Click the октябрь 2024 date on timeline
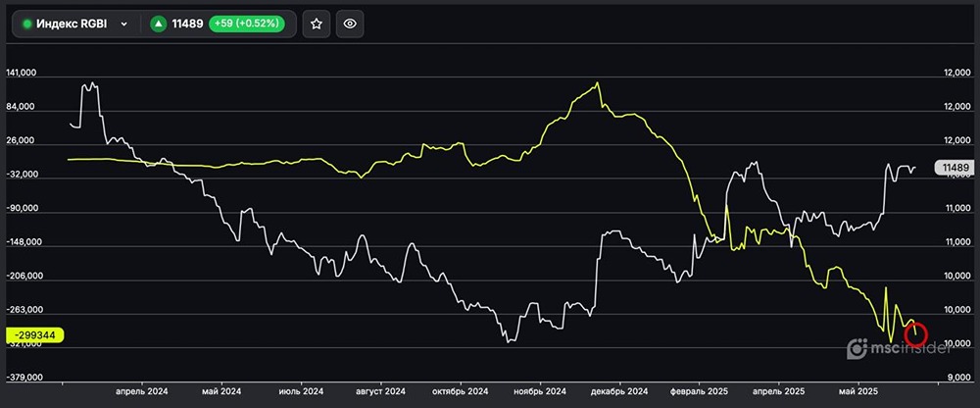980x408 pixels. pos(460,390)
